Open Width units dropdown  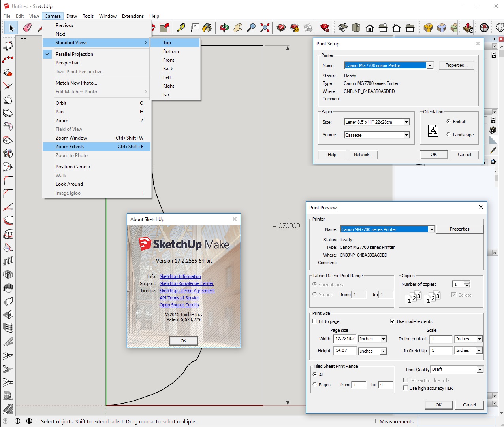click(383, 339)
